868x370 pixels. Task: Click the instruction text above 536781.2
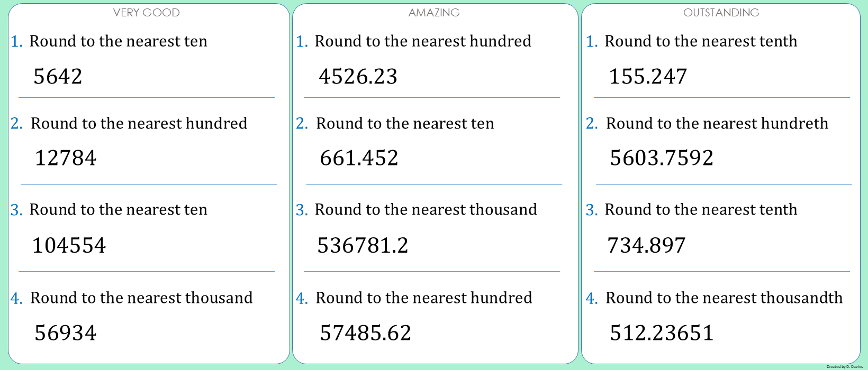coord(426,210)
